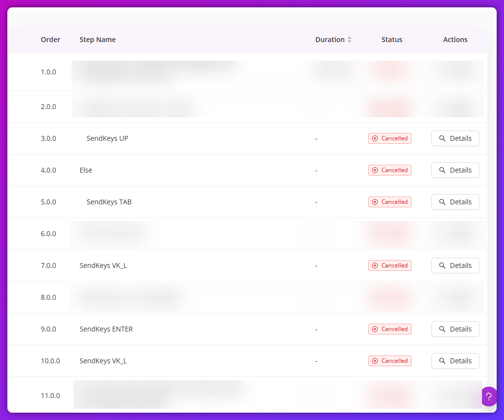Click the cancelled X icon in row 7.0.0
The height and width of the screenshot is (420, 504).
click(375, 265)
